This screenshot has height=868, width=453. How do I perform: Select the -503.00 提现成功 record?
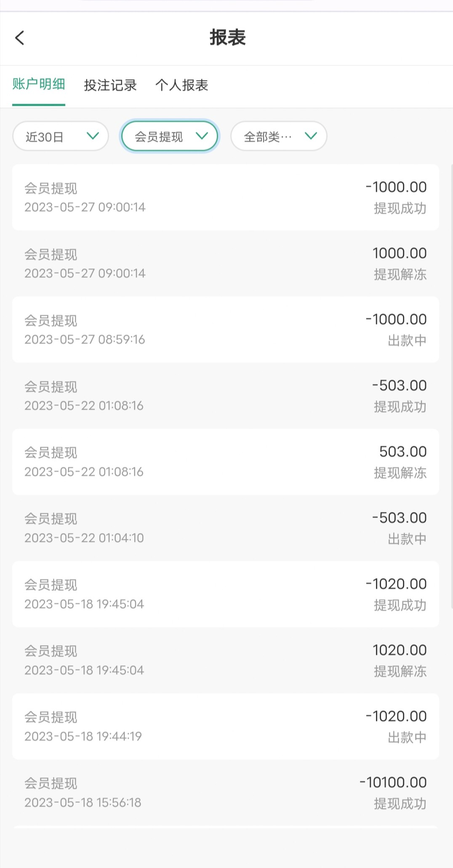(x=226, y=396)
